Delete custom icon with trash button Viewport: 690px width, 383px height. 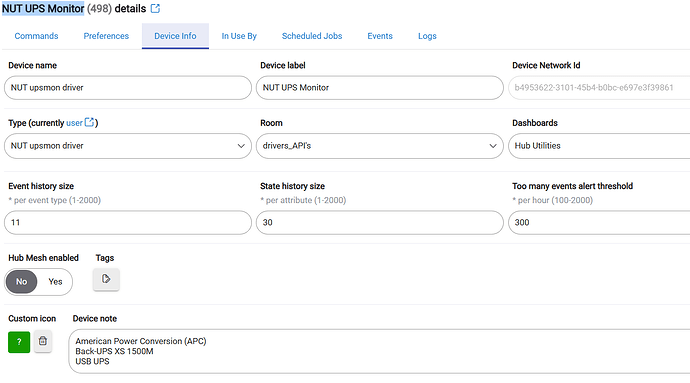pos(43,341)
